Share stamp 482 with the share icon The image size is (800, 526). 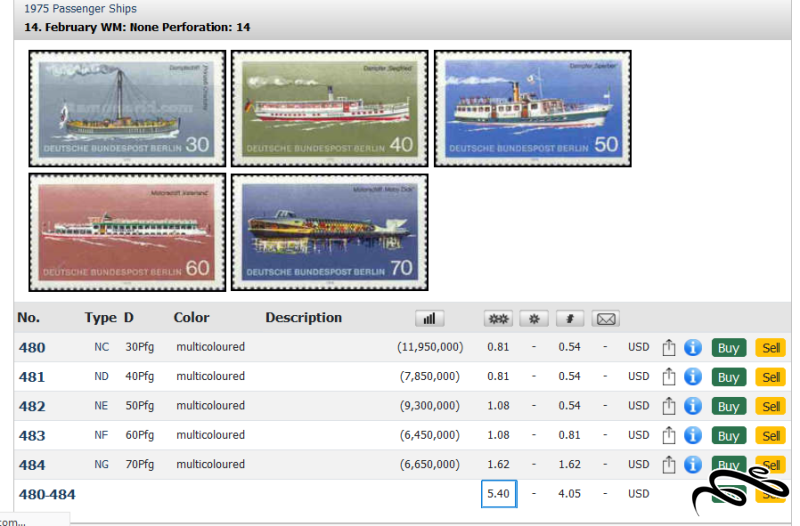(668, 407)
